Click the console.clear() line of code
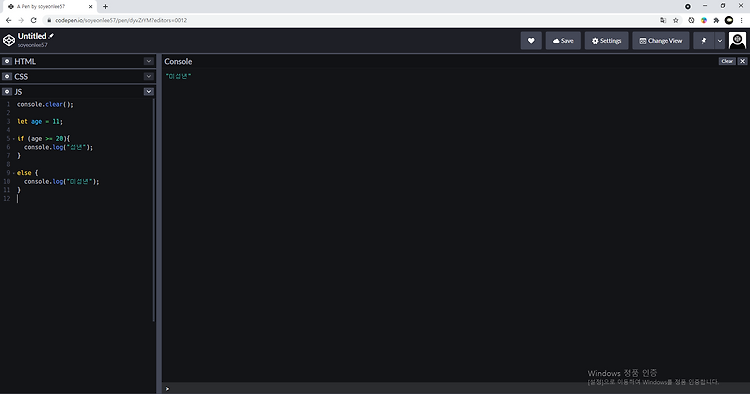Image resolution: width=750 pixels, height=394 pixels. [x=45, y=104]
